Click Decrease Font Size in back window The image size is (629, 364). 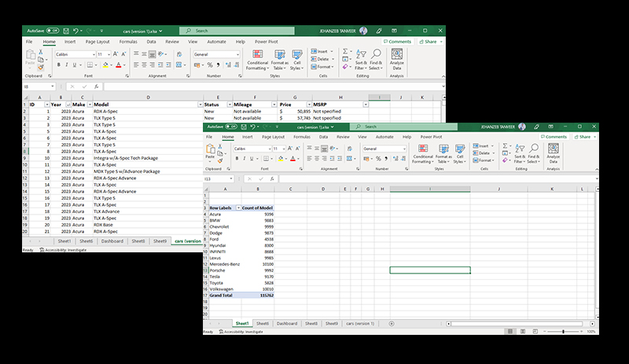pos(123,54)
